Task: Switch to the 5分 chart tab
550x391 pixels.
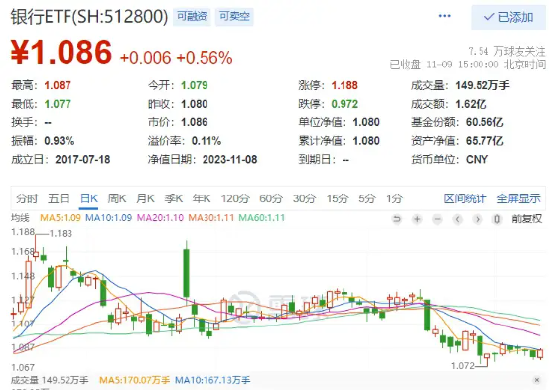Action: pos(367,198)
